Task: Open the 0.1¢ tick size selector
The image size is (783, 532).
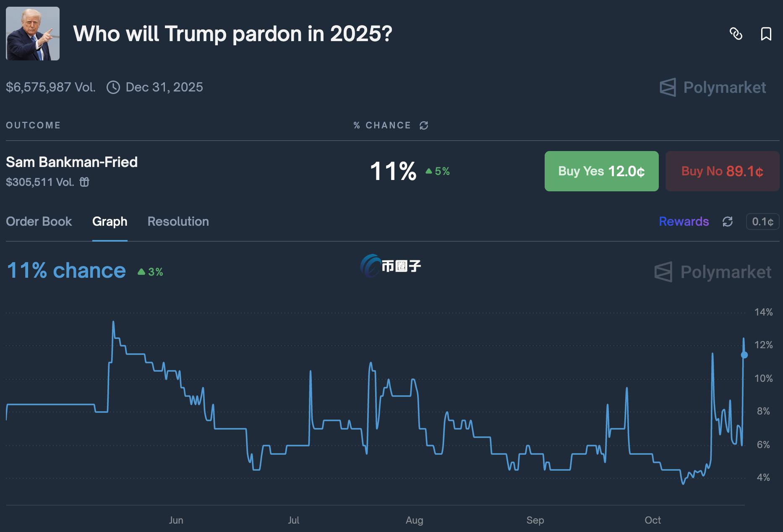Action: pyautogui.click(x=762, y=222)
